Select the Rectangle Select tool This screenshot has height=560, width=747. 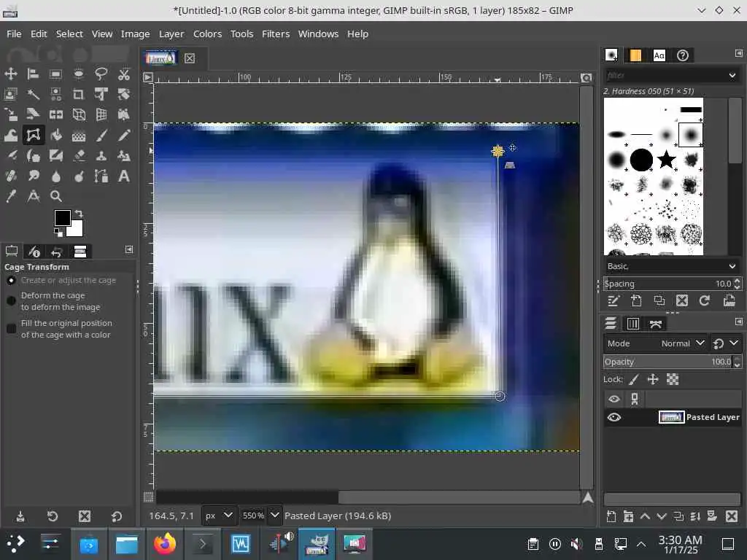pyautogui.click(x=55, y=74)
